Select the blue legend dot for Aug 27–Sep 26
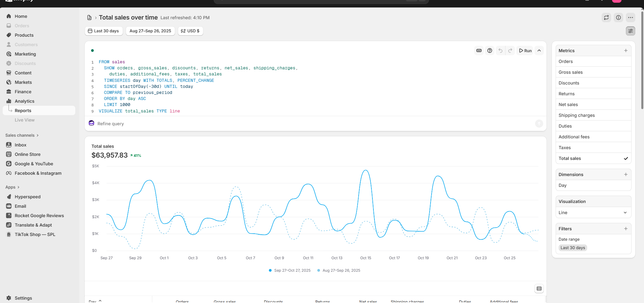The width and height of the screenshot is (644, 303). coord(319,270)
